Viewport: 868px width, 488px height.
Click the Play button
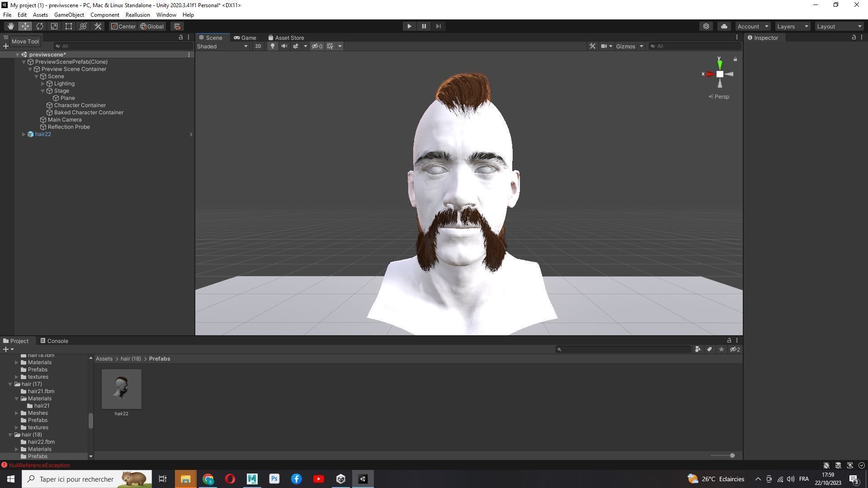tap(409, 26)
